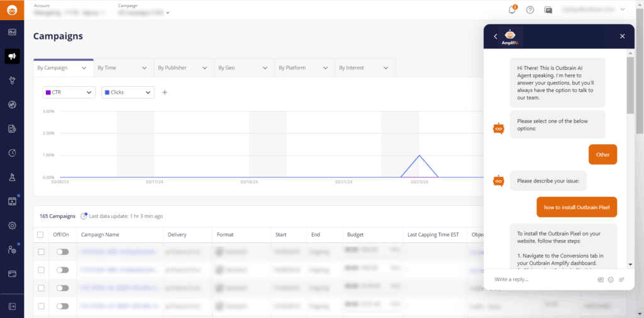Toggle the fourth campaign Off/On switch
The height and width of the screenshot is (318, 644).
62,306
